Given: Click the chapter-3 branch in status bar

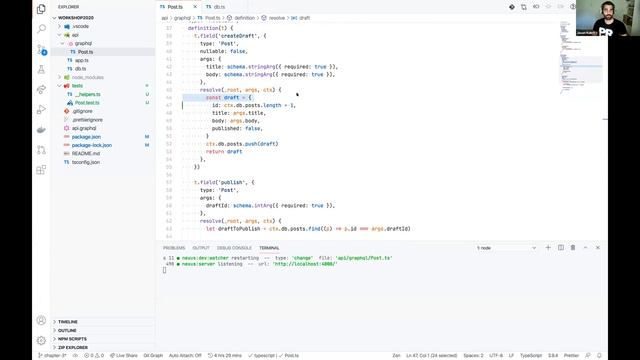Looking at the screenshot, I should click(x=52, y=356).
